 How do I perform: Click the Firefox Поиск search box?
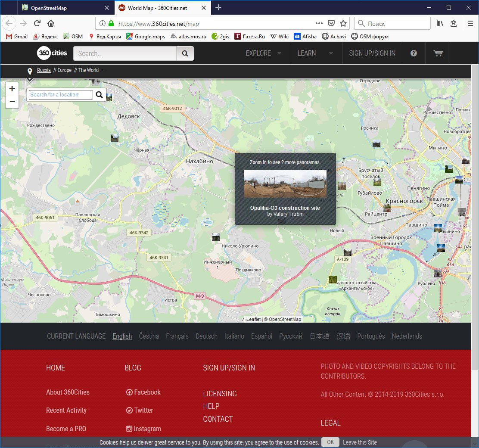392,23
